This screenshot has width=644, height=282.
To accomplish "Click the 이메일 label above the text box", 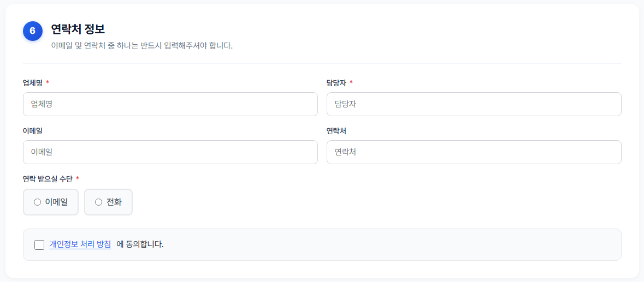I will [33, 131].
